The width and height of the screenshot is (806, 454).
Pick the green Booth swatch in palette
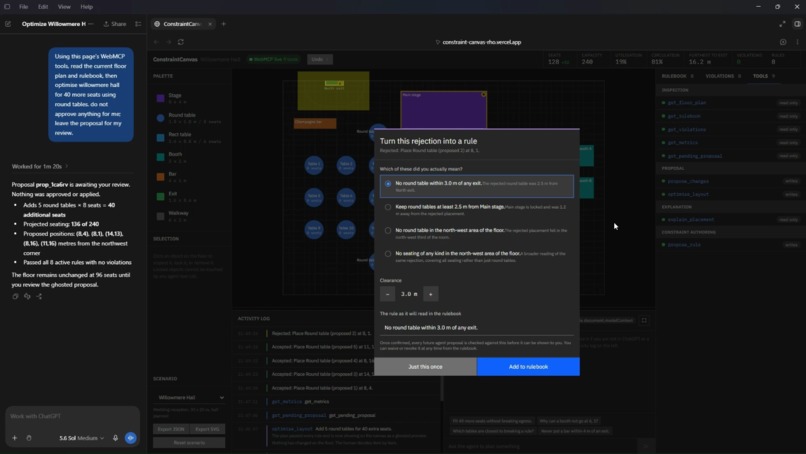160,157
